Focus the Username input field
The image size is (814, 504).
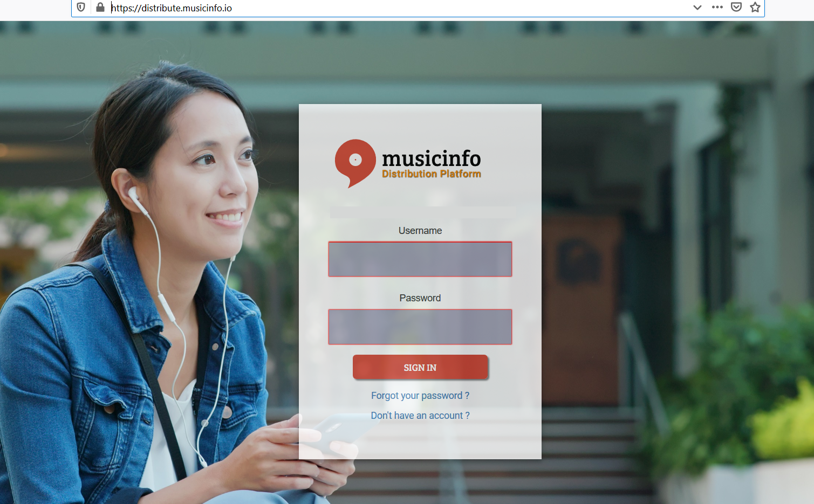pyautogui.click(x=420, y=259)
